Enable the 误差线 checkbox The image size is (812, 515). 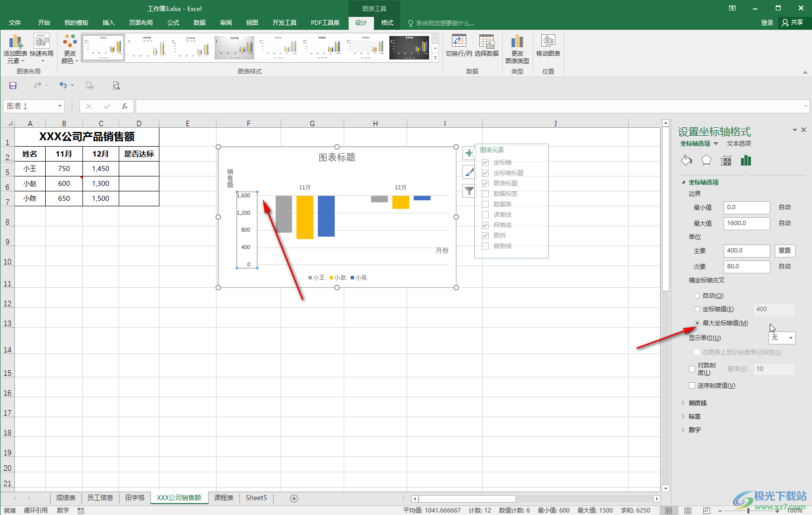pyautogui.click(x=485, y=215)
